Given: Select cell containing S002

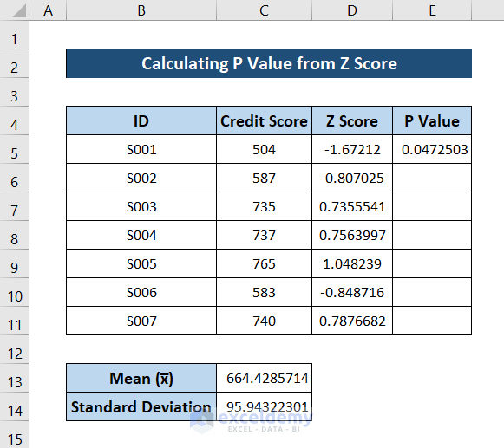Looking at the screenshot, I should 141,178.
